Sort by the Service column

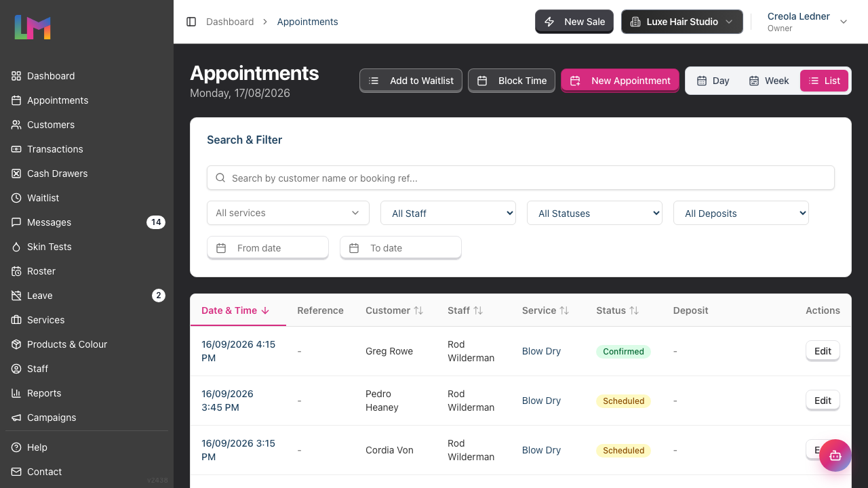click(x=546, y=310)
